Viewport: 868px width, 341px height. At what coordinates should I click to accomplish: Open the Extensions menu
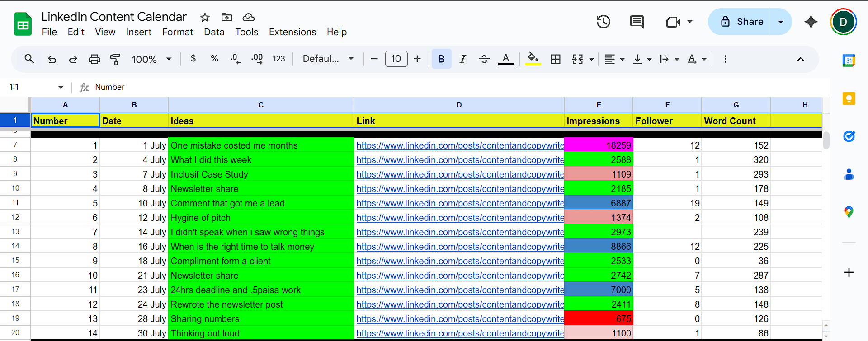pyautogui.click(x=292, y=32)
